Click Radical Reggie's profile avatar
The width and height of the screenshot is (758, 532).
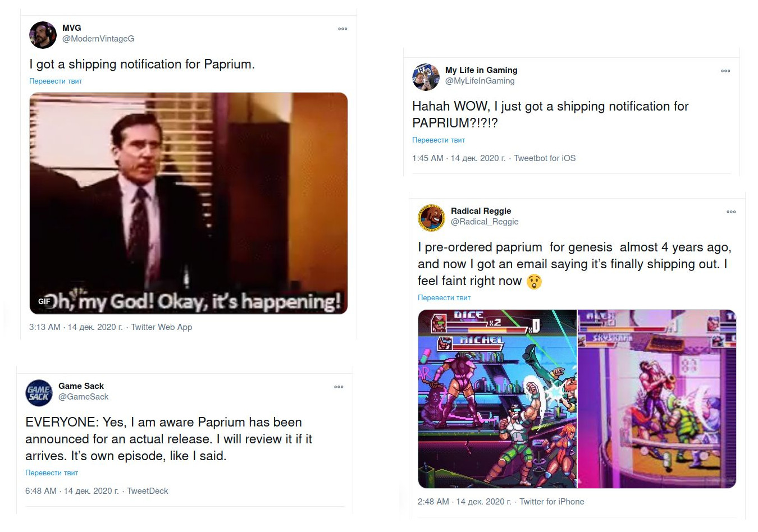pyautogui.click(x=431, y=218)
